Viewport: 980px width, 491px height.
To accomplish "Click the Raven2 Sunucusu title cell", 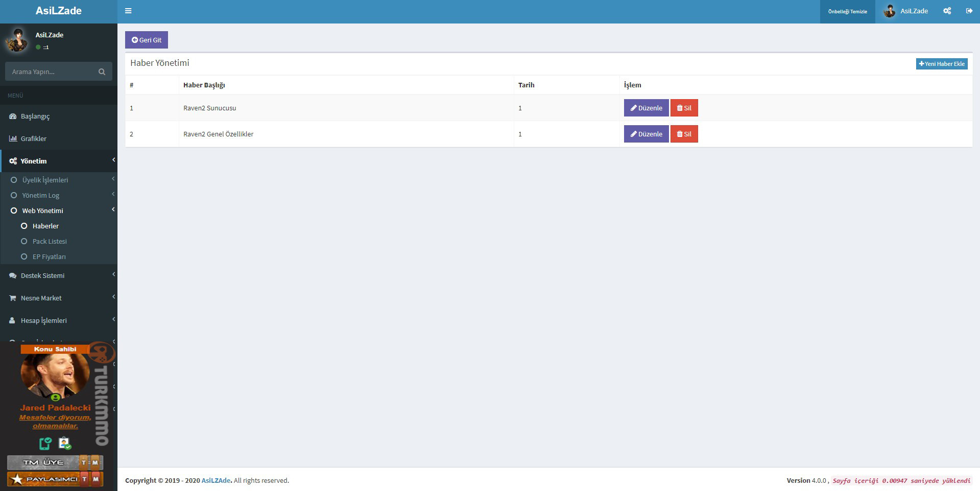I will 346,108.
